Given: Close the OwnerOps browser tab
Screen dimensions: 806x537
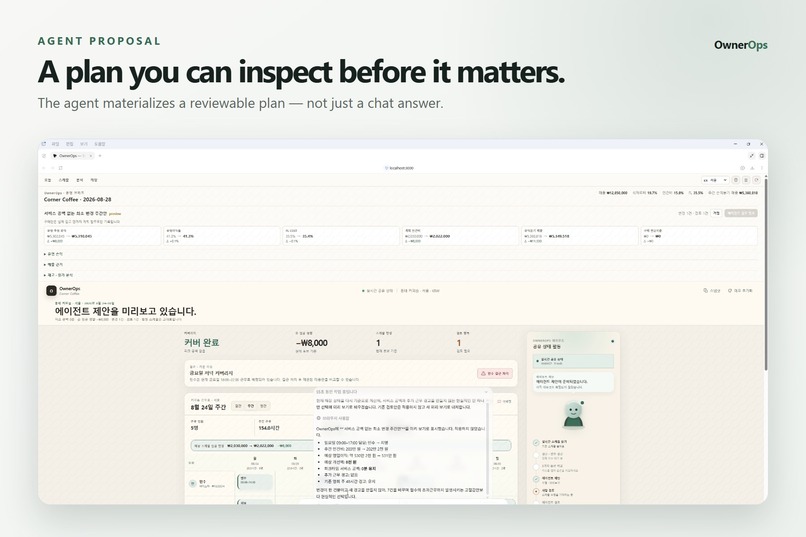Looking at the screenshot, I should pyautogui.click(x=91, y=156).
